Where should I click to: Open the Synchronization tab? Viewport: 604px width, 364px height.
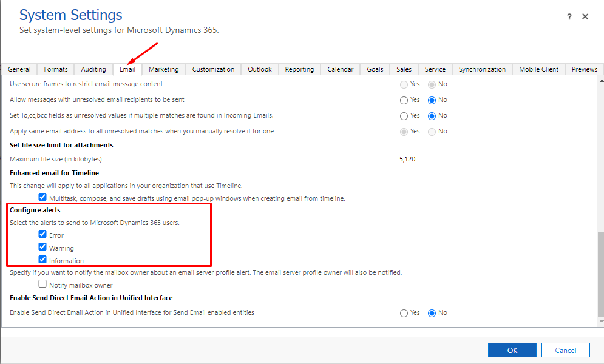481,69
